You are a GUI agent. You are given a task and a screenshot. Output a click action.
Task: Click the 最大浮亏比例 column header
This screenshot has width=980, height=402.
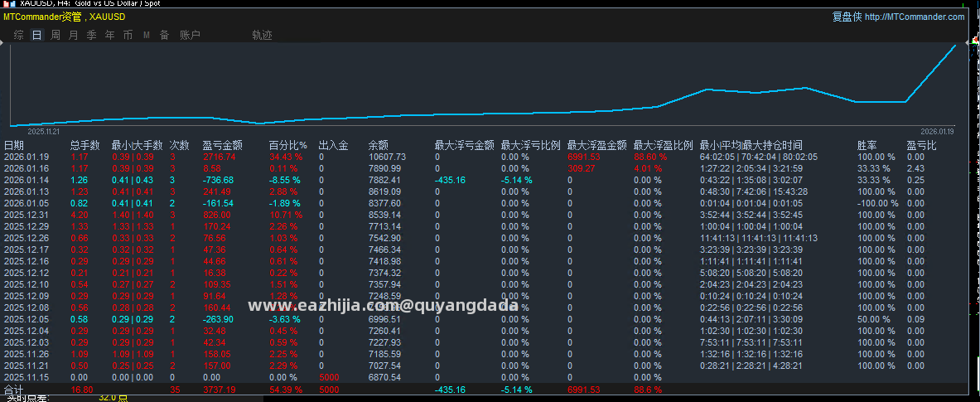531,145
